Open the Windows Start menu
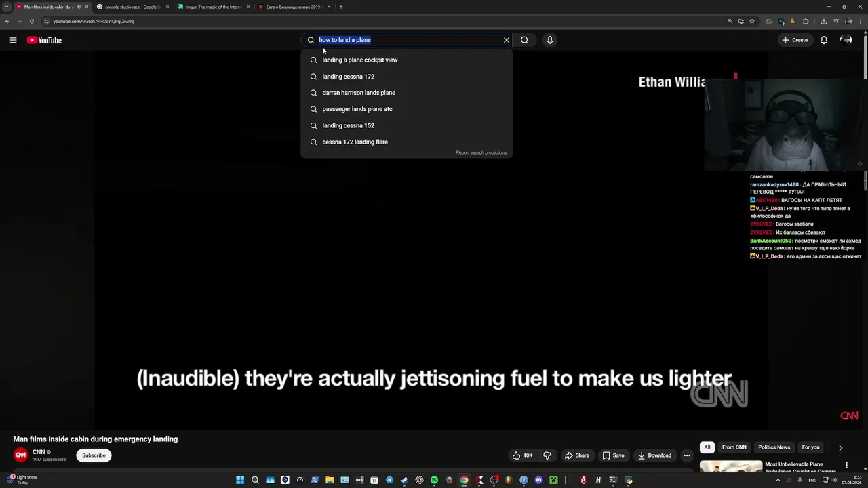This screenshot has height=488, width=868. pos(240,480)
